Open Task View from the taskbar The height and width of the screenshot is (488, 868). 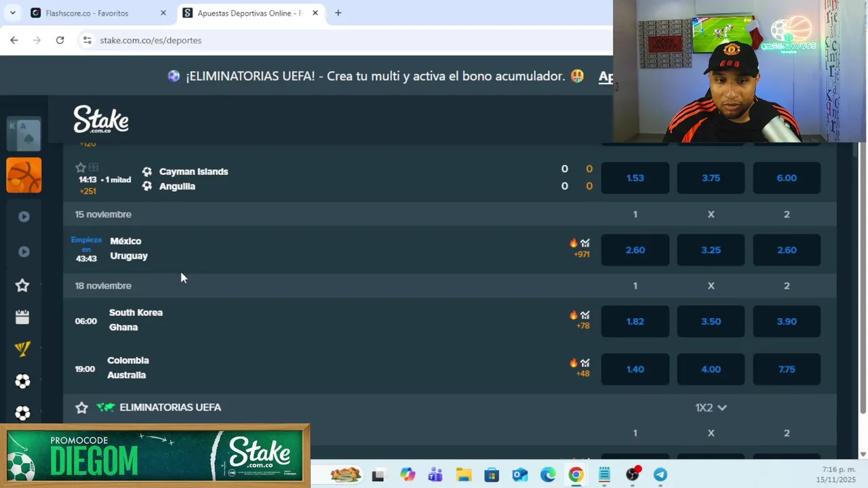point(378,474)
